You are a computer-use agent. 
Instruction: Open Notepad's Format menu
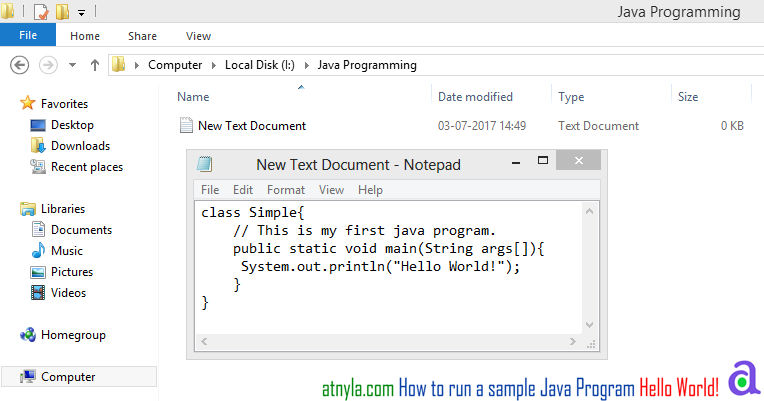(x=286, y=190)
